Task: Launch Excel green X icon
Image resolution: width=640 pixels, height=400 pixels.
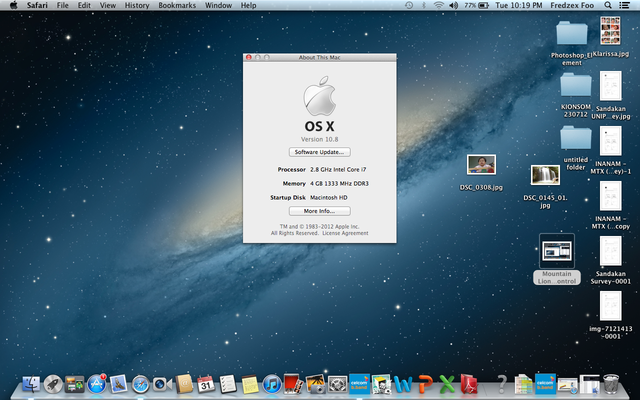Action: [x=447, y=384]
